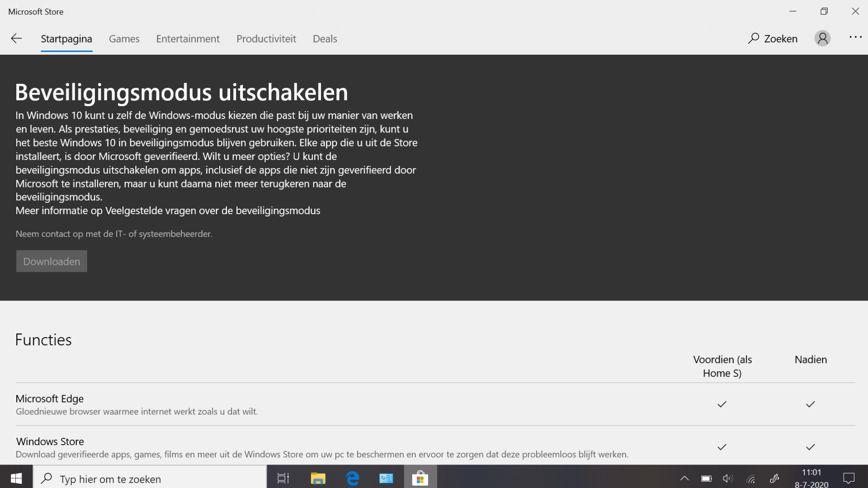Click Microsoft Edge checkmark under Voordien
The image size is (868, 488).
722,404
